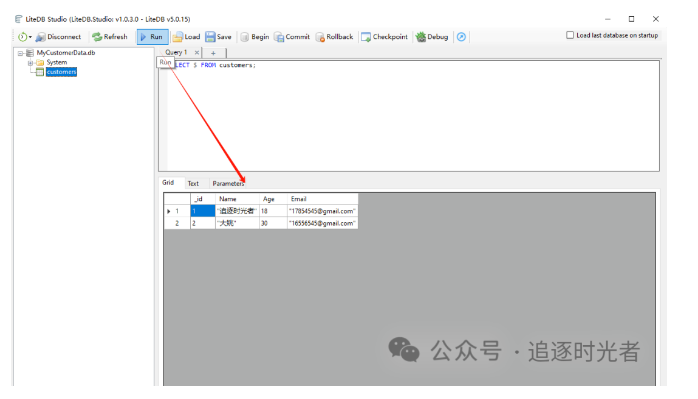
Task: Add a new query tab
Action: 213,53
